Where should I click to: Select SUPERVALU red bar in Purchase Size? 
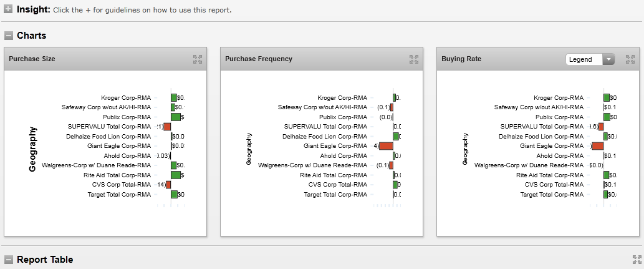(167, 127)
